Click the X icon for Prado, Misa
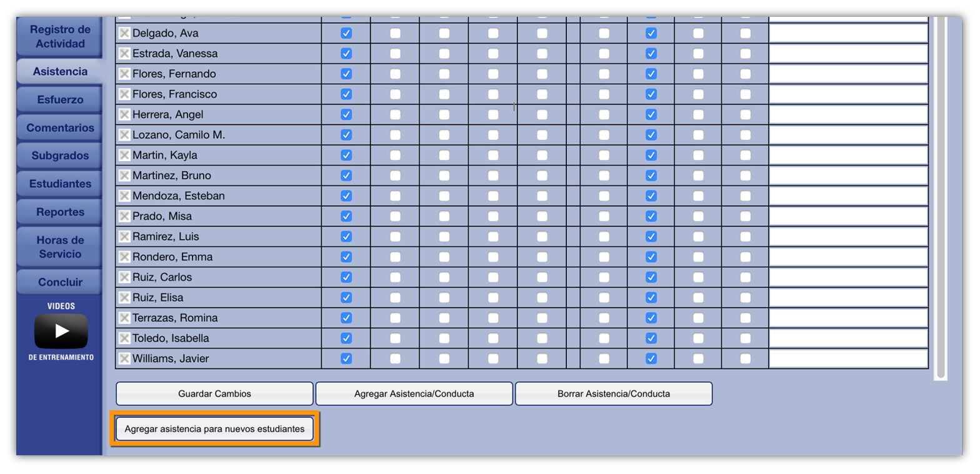This screenshot has width=980, height=474. coord(124,216)
